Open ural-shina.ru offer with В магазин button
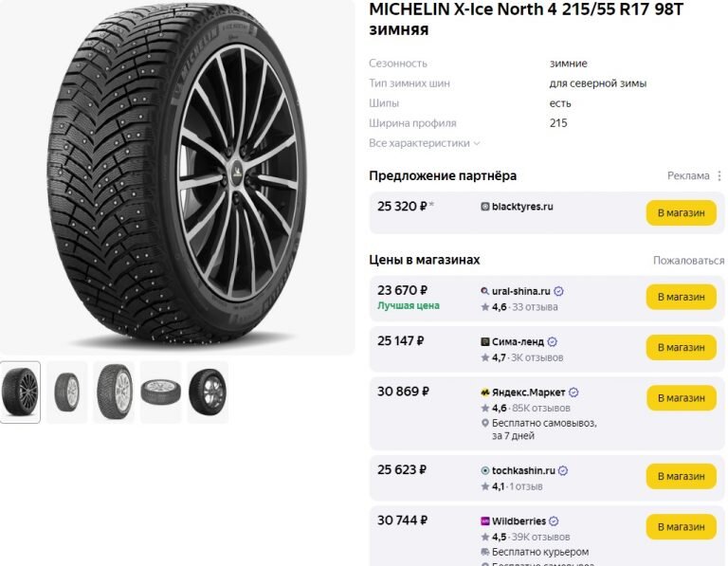728x566 pixels. [x=682, y=297]
